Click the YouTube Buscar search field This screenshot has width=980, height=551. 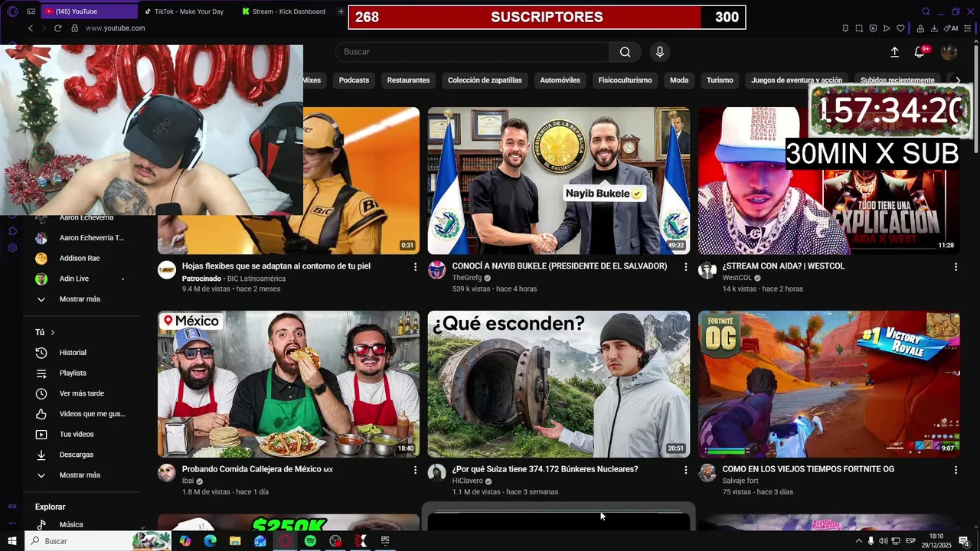472,52
